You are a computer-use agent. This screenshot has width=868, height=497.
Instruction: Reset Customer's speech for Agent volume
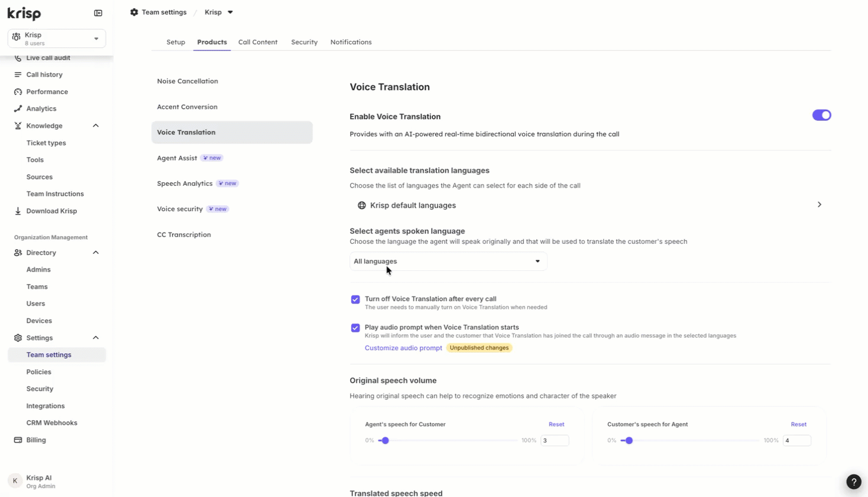pyautogui.click(x=799, y=424)
